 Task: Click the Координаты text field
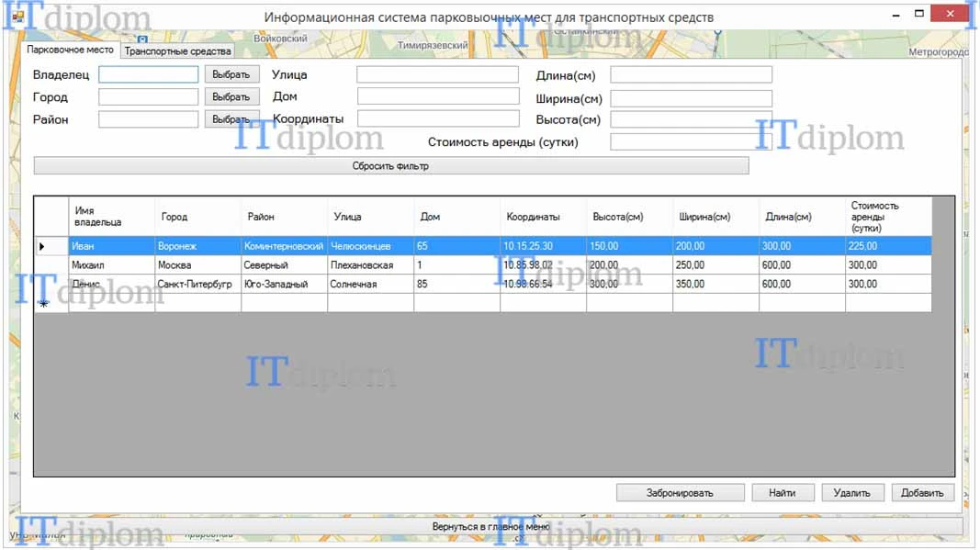437,118
